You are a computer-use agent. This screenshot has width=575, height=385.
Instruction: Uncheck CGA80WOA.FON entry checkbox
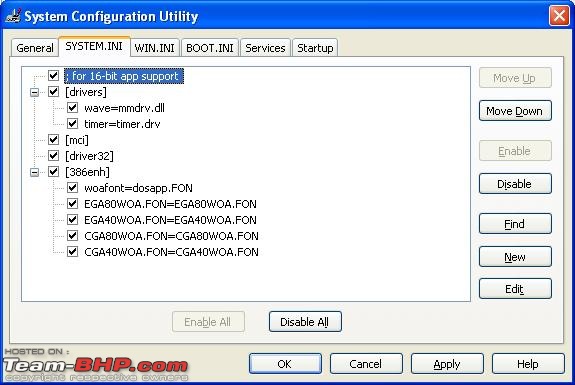(73, 236)
